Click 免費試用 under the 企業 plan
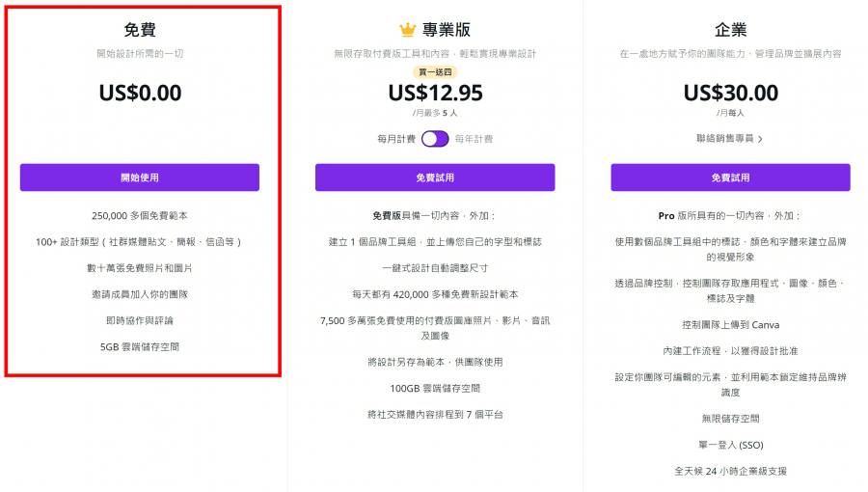 (730, 178)
